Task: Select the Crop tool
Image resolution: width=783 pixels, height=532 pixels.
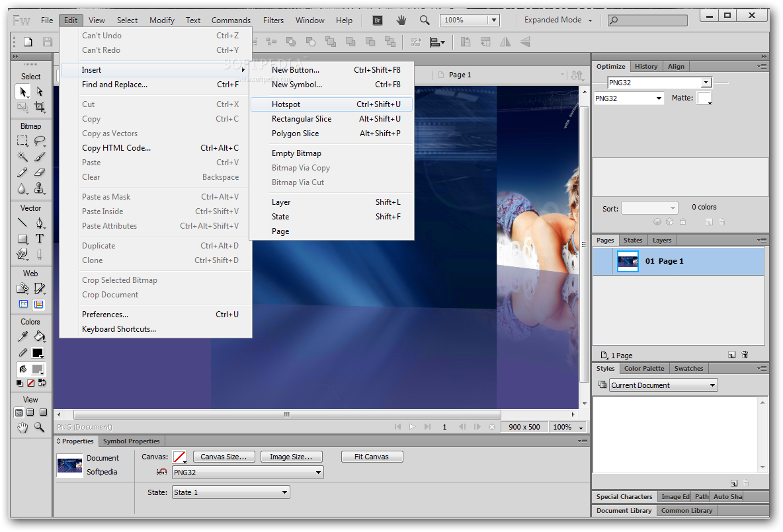Action: click(x=40, y=107)
